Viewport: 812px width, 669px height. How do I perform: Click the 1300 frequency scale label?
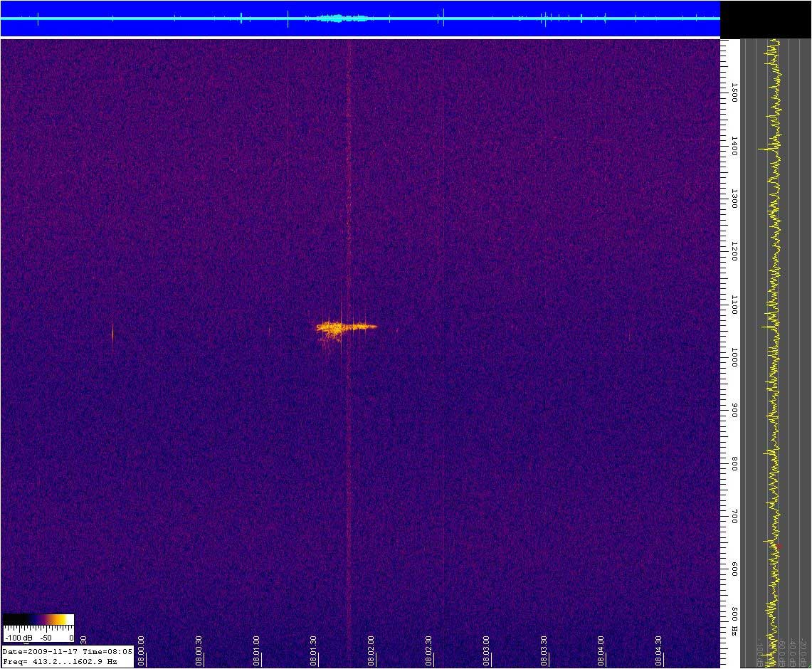[734, 199]
